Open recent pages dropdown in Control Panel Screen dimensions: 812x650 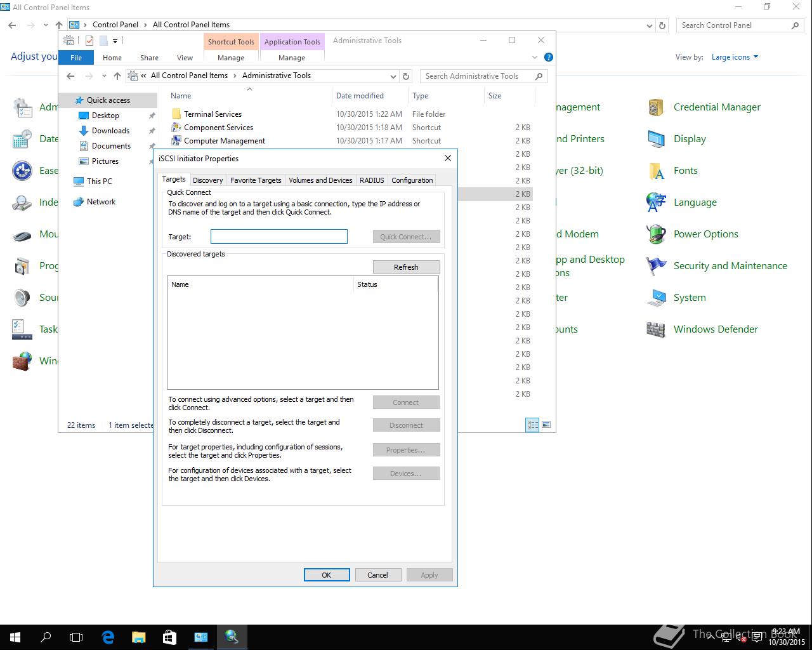point(46,25)
